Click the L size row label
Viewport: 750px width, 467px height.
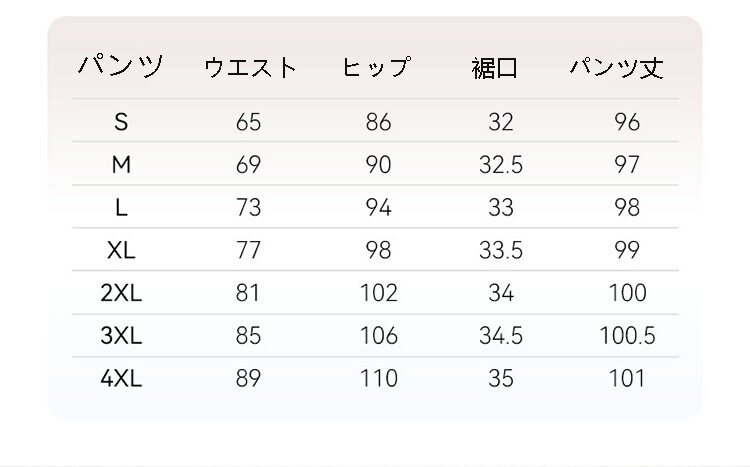pos(121,207)
